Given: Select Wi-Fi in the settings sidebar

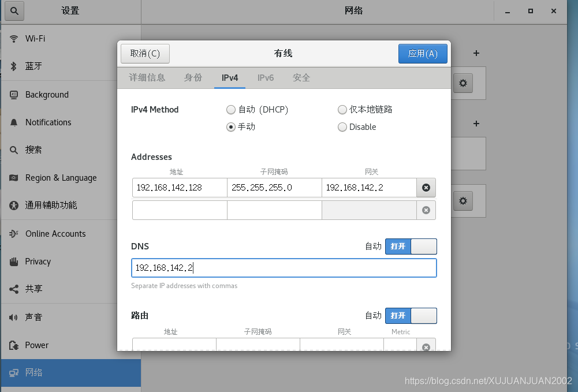Looking at the screenshot, I should (71, 39).
